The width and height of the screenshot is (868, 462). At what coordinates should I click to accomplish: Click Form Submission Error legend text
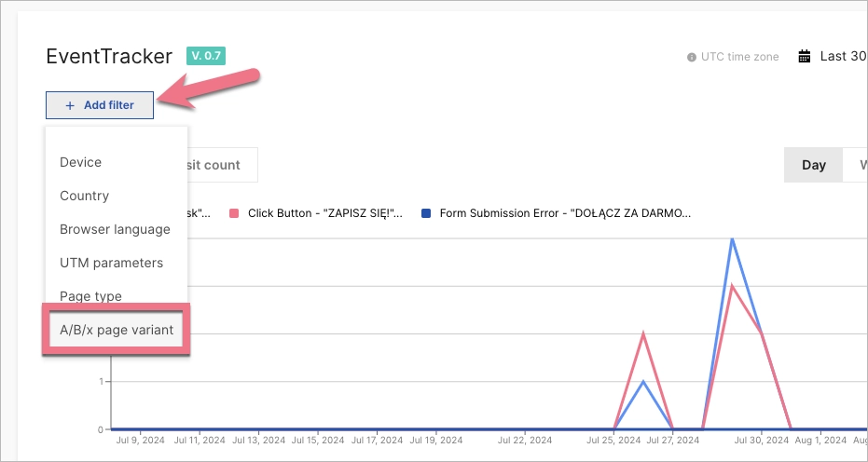tap(565, 213)
